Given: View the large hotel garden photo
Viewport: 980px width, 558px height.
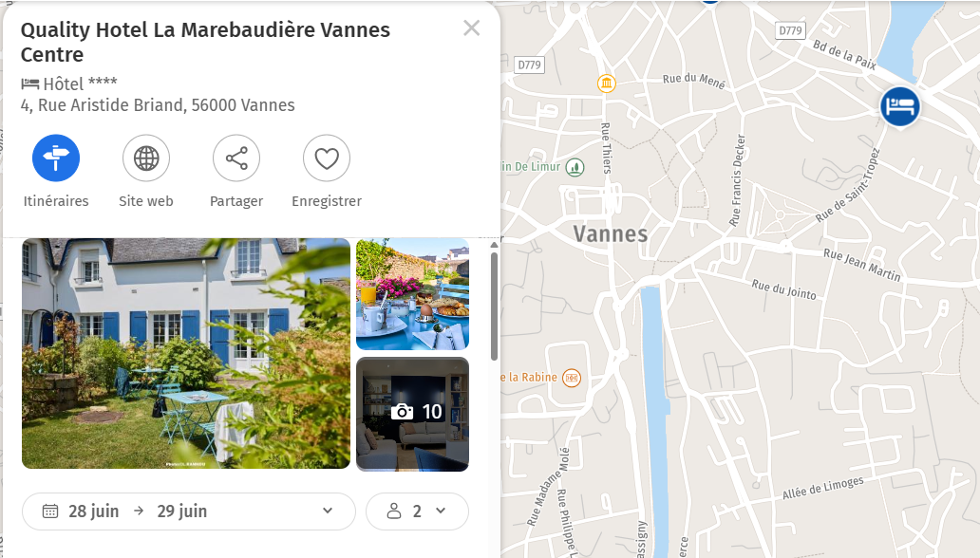Looking at the screenshot, I should click(x=186, y=354).
